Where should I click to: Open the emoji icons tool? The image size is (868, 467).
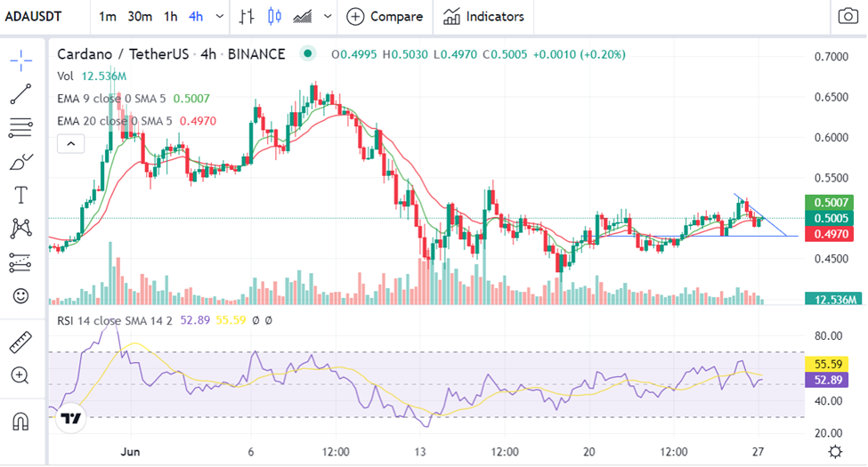coord(21,296)
